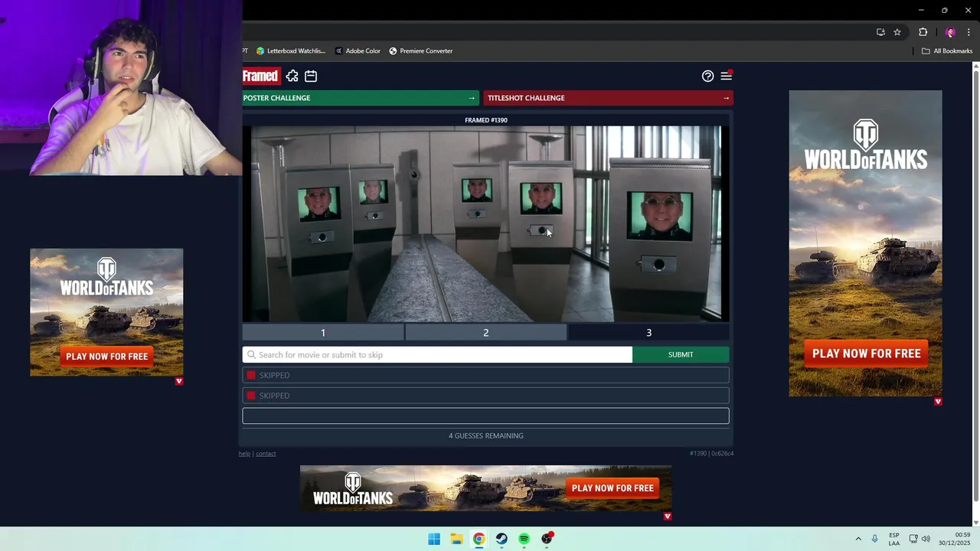Click the first SKIPPED guess row

click(x=485, y=375)
